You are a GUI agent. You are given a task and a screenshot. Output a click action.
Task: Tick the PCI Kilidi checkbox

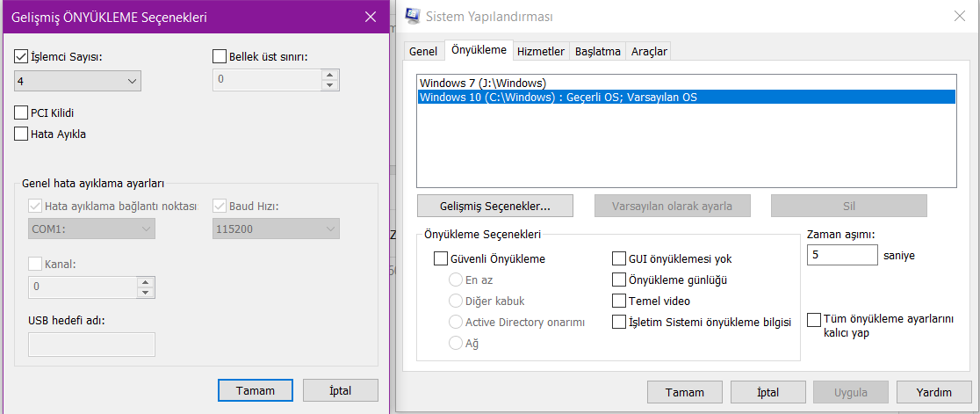click(22, 113)
